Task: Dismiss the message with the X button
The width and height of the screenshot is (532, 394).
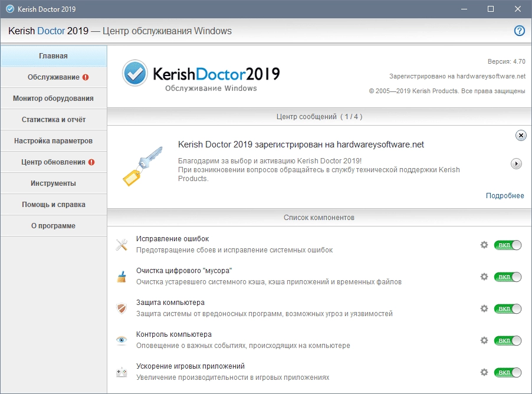Action: tap(521, 136)
